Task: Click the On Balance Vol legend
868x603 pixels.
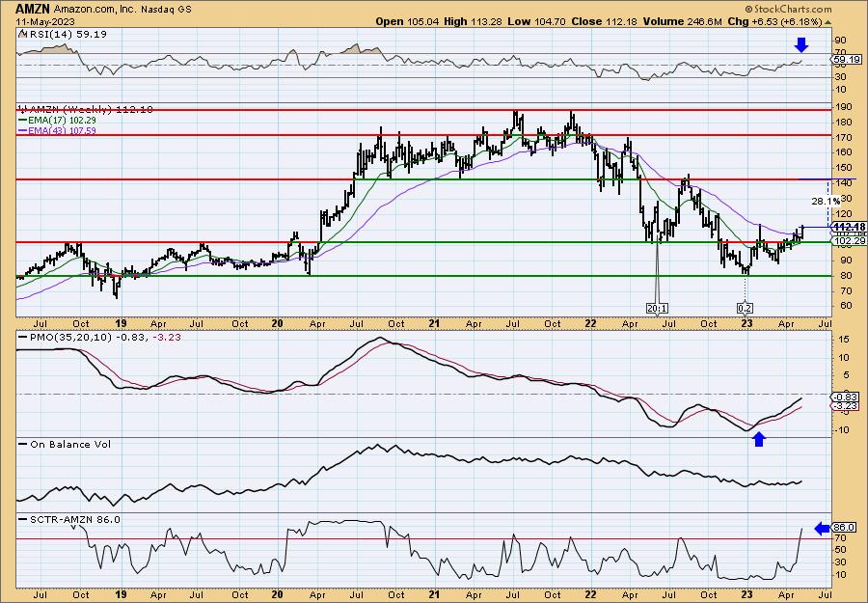Action: pyautogui.click(x=65, y=444)
